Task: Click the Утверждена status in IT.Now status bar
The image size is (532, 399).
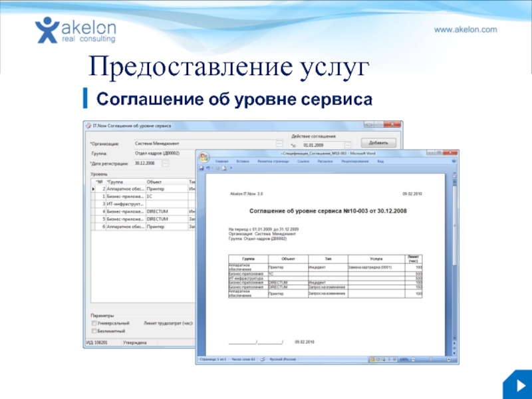Action: click(x=135, y=342)
